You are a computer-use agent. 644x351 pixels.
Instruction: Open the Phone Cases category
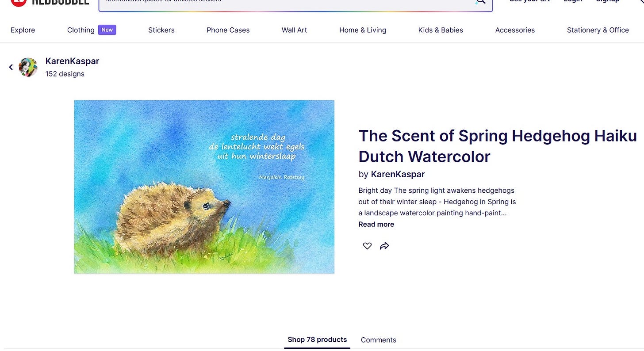click(228, 30)
